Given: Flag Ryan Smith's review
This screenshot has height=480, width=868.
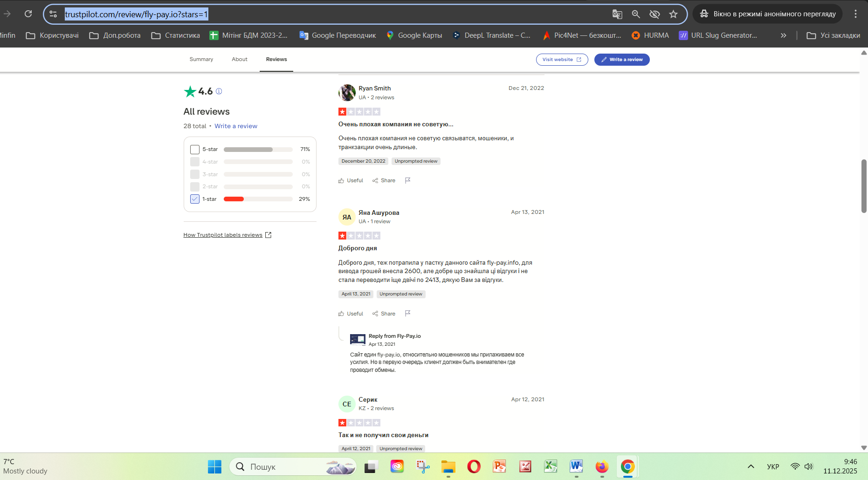Looking at the screenshot, I should coord(407,180).
